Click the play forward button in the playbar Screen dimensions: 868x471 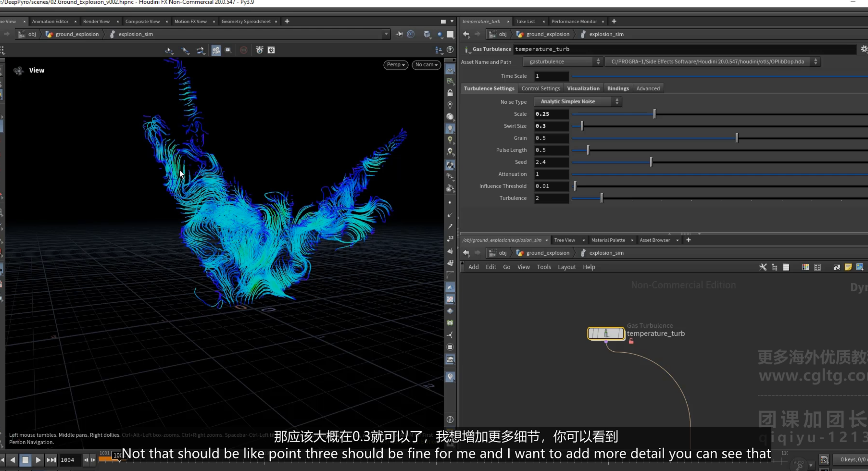coord(38,460)
